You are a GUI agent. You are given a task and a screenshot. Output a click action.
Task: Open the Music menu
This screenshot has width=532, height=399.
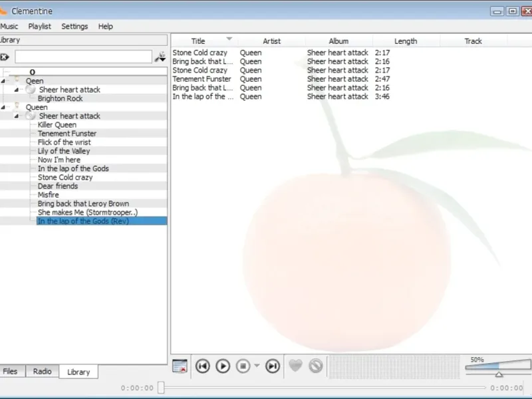(x=9, y=27)
